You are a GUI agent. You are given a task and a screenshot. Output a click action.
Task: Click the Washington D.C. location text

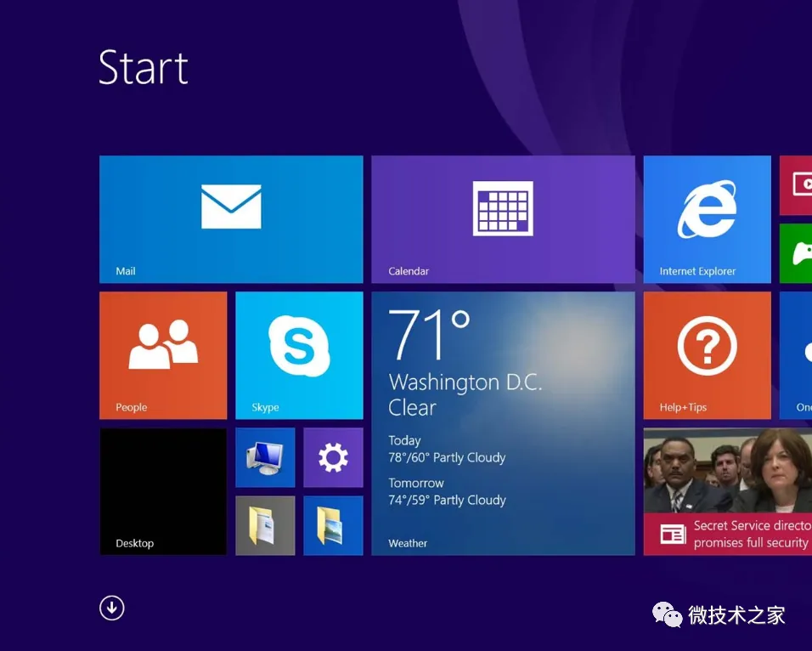[465, 382]
